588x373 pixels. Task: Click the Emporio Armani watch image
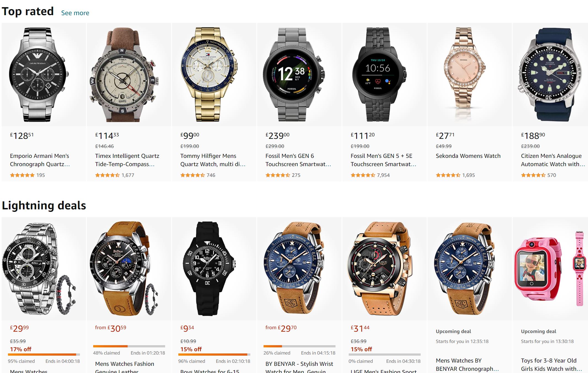[x=39, y=74]
